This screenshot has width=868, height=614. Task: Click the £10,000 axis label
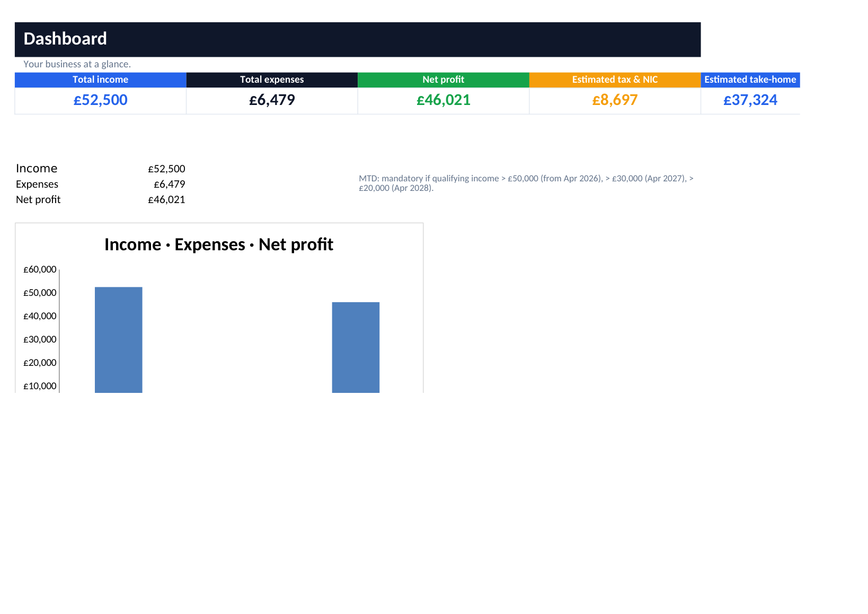(x=40, y=386)
